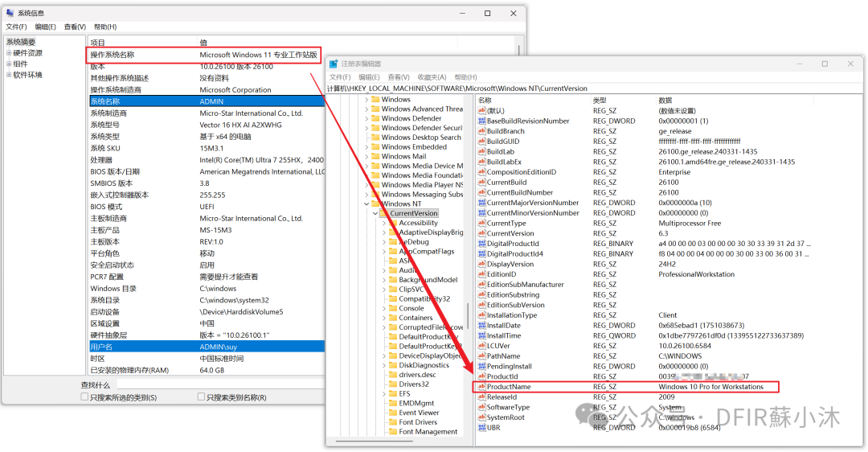868x452 pixels.
Task: Select the 处理器 row in System Information
Action: point(207,159)
